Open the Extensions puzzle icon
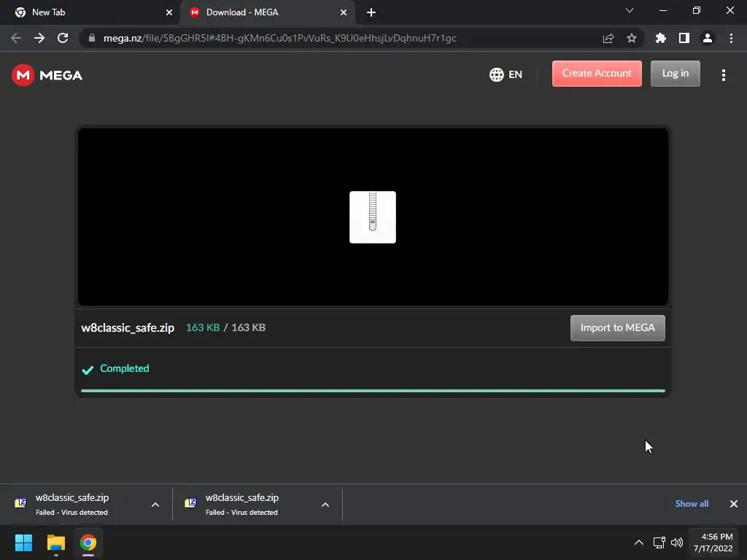Viewport: 747px width, 560px height. (x=661, y=38)
